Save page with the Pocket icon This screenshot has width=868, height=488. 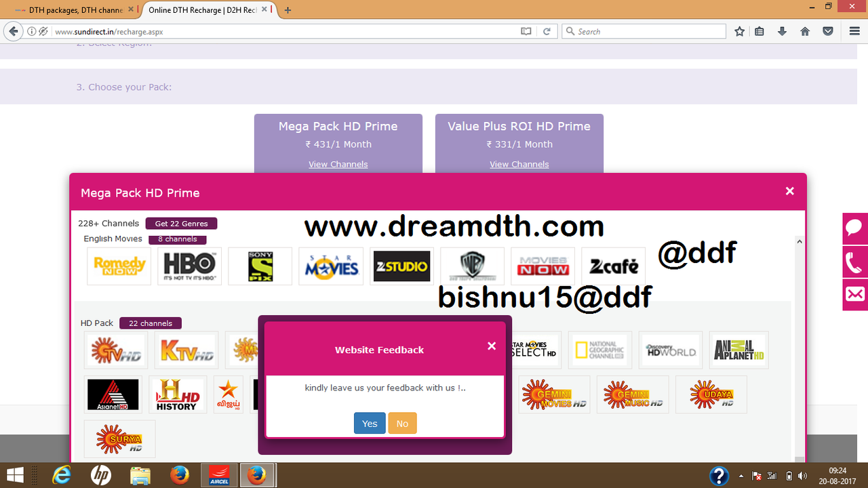[x=828, y=31]
